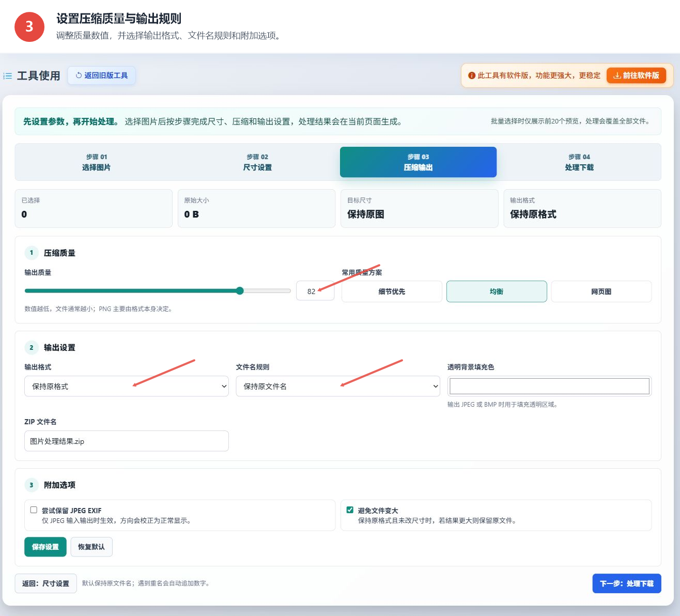Click the 恢复默认 button

pos(91,547)
